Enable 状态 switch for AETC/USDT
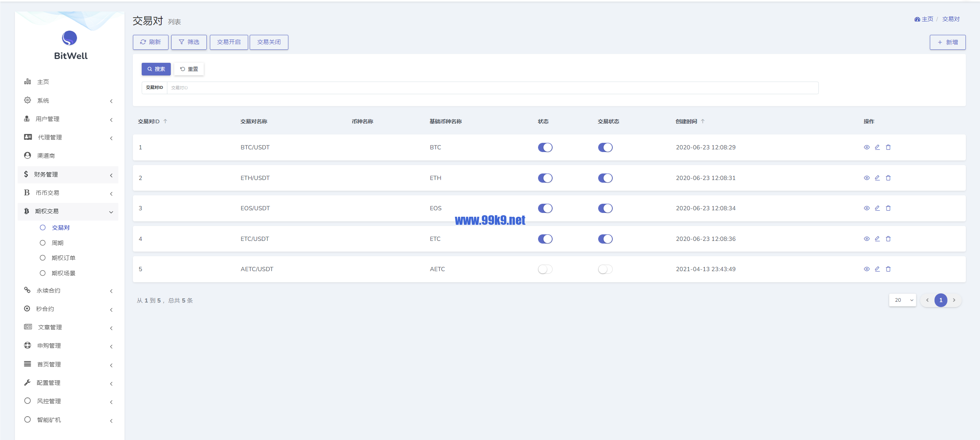This screenshot has width=980, height=440. (x=545, y=269)
